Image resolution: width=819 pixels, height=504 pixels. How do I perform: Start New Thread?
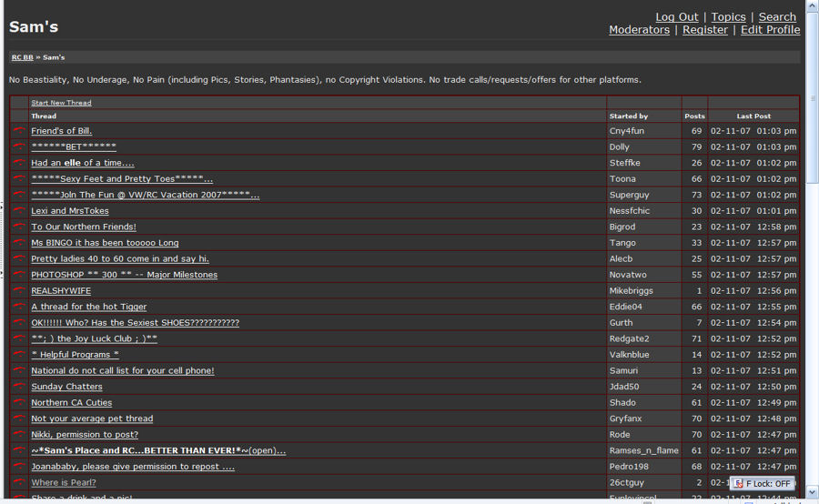point(61,103)
